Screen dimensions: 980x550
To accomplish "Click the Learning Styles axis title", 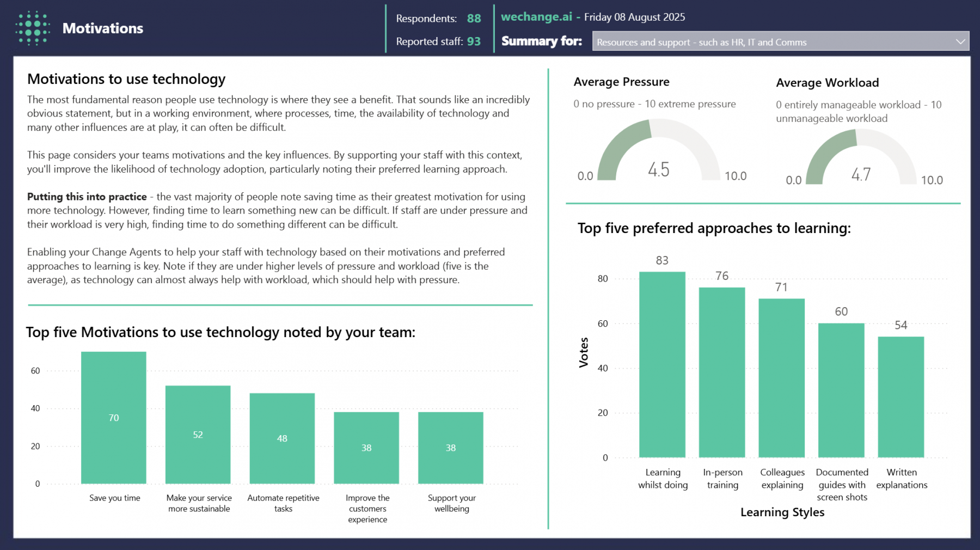I will (x=782, y=512).
